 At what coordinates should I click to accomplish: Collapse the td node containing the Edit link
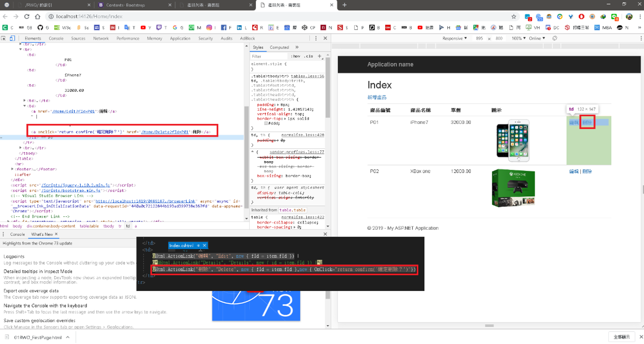tap(25, 106)
